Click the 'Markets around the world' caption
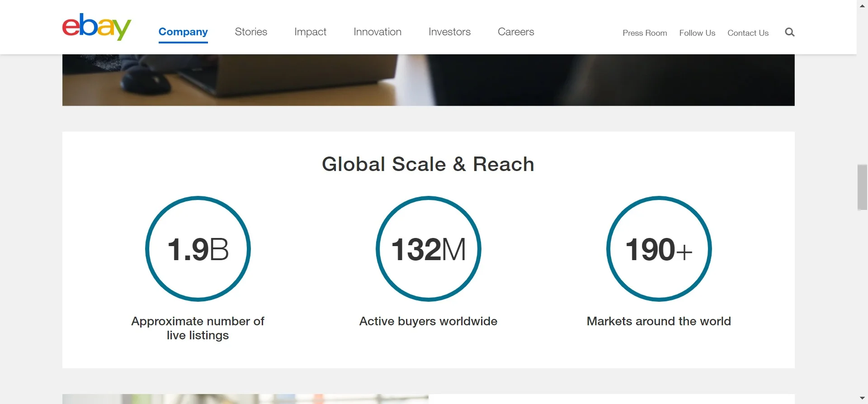868x404 pixels. [x=659, y=321]
